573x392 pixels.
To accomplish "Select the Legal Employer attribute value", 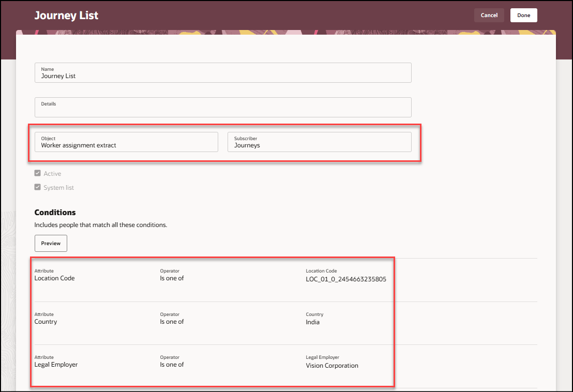I will [56, 365].
